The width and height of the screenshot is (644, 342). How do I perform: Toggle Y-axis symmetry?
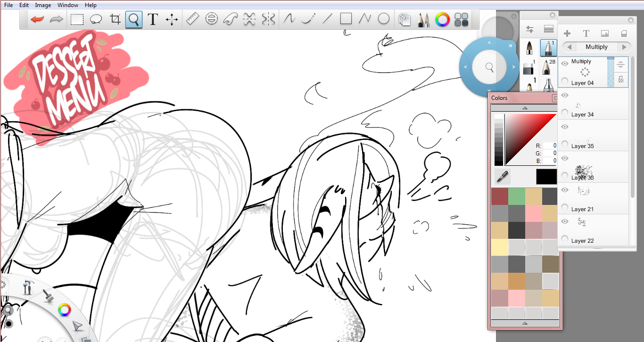point(268,19)
